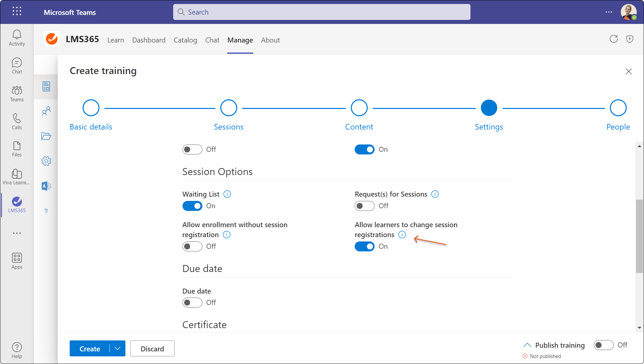Open the Apps store
Viewport: 644px width, 364px height.
click(x=17, y=261)
